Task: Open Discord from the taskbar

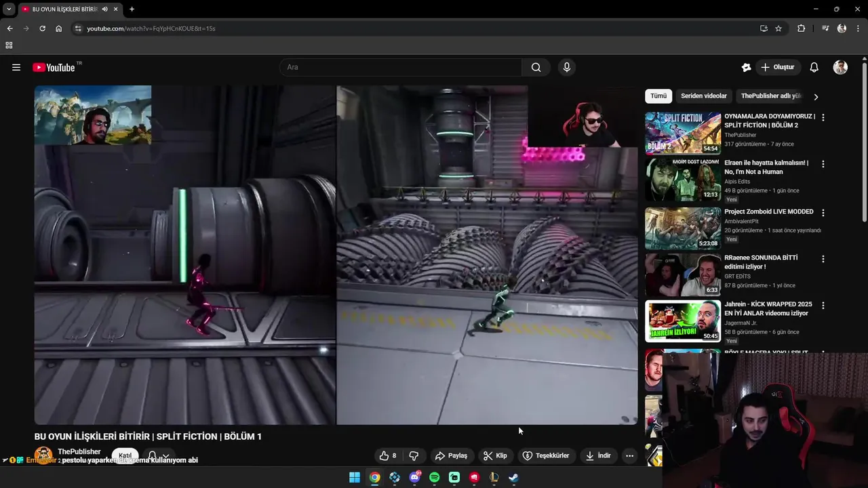Action: pos(414,477)
